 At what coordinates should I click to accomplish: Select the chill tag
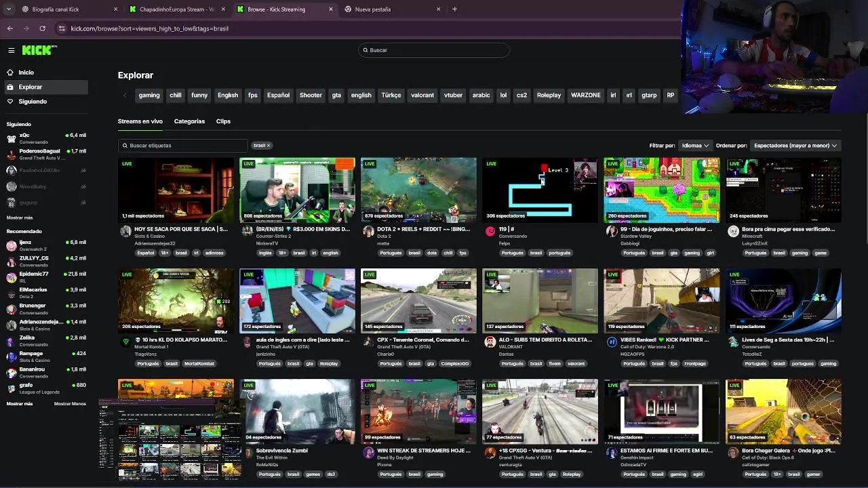(176, 96)
